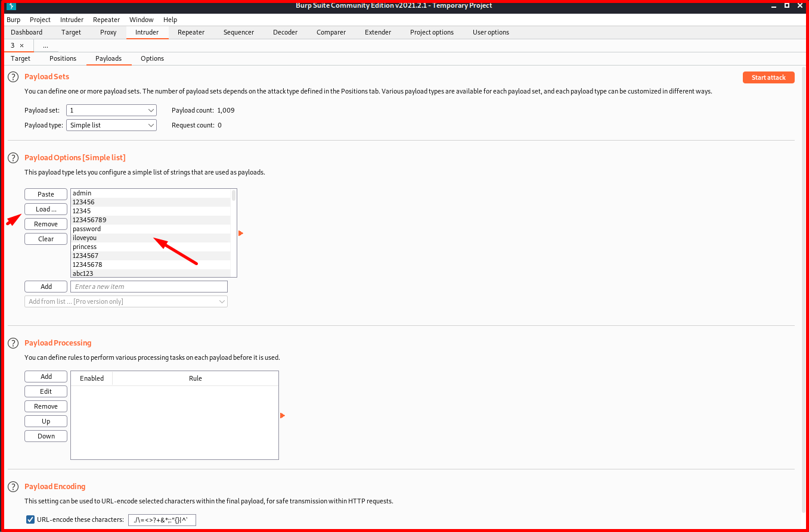This screenshot has height=532, width=809.
Task: Open the User options tab
Action: [491, 32]
